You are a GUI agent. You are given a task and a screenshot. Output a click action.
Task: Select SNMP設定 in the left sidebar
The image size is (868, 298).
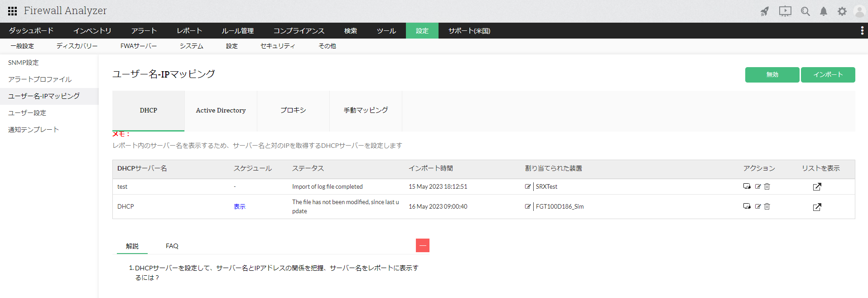pos(24,63)
